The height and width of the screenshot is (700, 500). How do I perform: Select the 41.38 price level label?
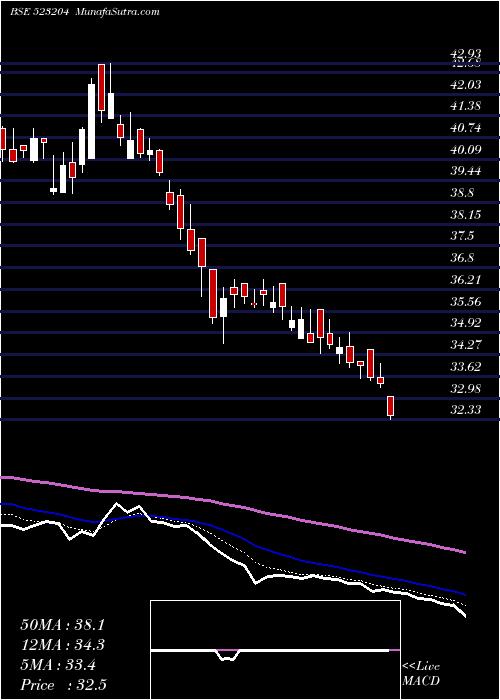(466, 106)
